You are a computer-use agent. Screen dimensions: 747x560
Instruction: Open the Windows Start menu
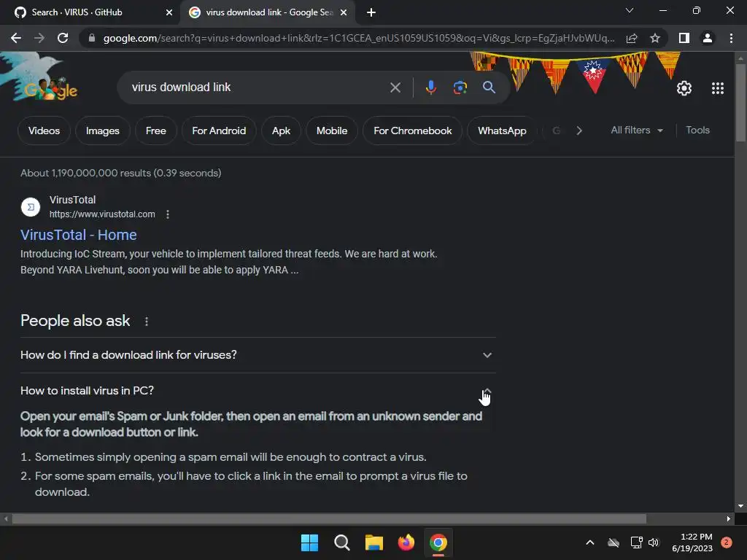309,542
